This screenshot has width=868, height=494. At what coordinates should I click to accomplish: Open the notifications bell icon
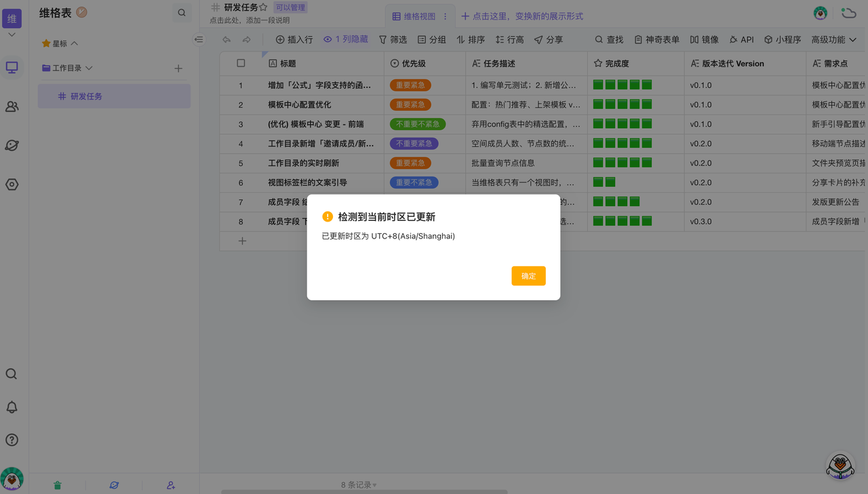point(12,407)
